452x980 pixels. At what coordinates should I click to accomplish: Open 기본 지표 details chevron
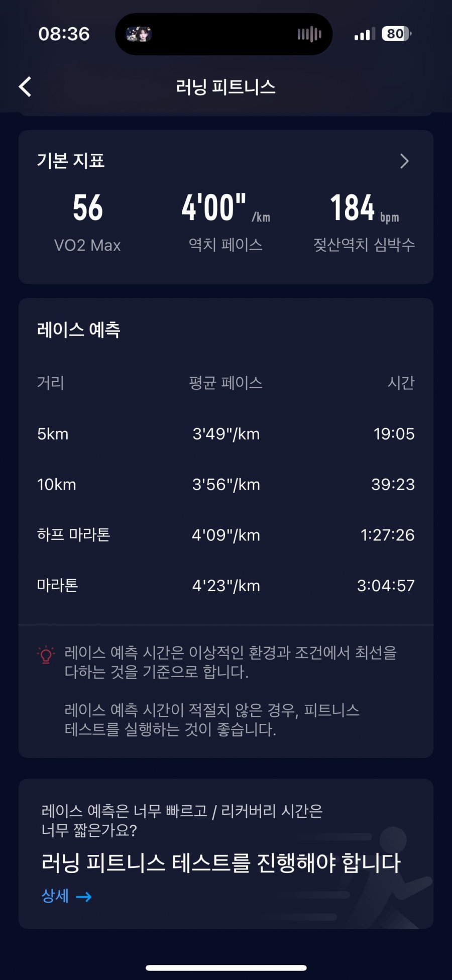404,161
